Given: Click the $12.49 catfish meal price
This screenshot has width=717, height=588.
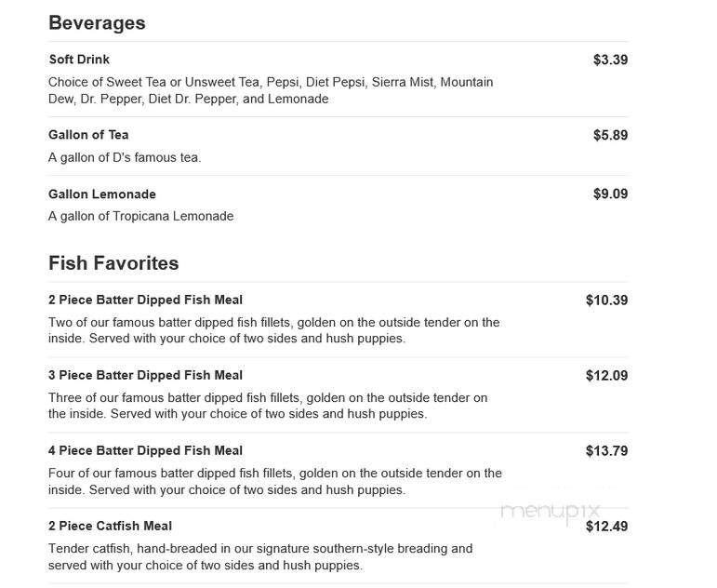Looking at the screenshot, I should 606,527.
